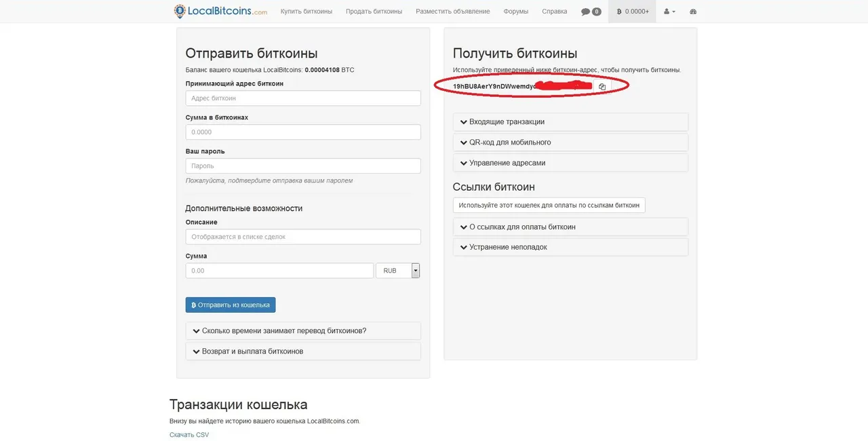Click the LocalBitcoins logo

click(x=220, y=12)
